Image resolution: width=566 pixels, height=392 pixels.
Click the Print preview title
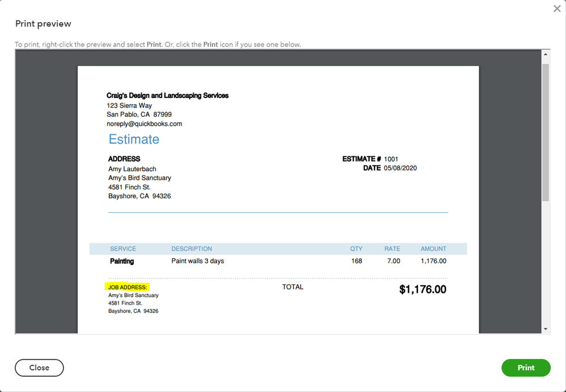[x=43, y=24]
